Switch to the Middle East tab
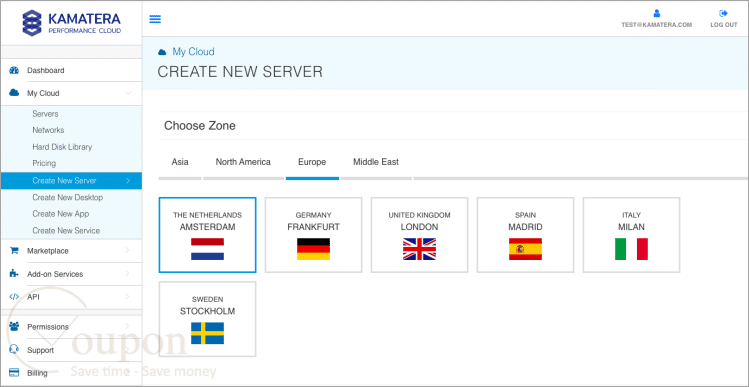This screenshot has width=749, height=387. click(376, 162)
